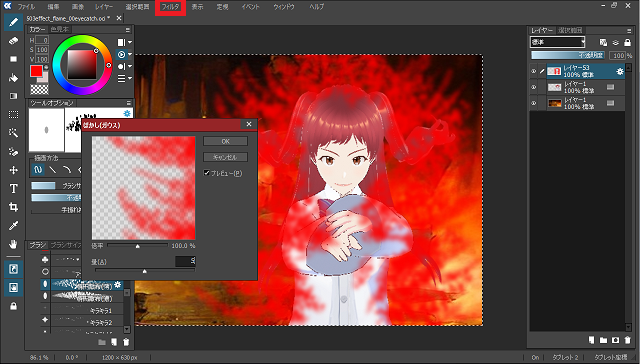Open the ツールオプション panel menu button
This screenshot has height=364, width=640.
coord(129,103)
